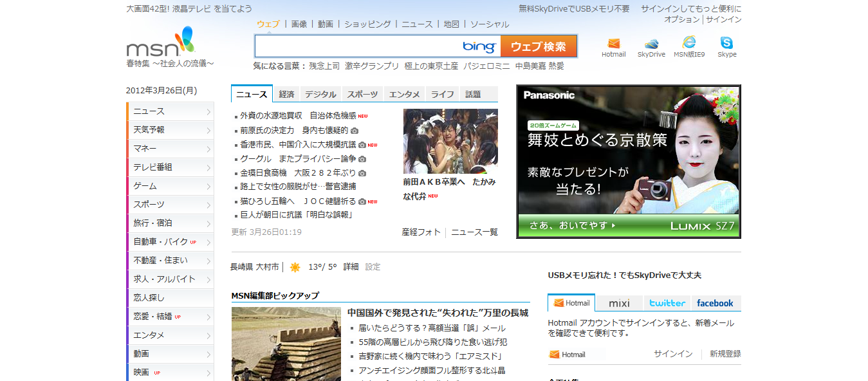Switch to the デジタル news tab
868x381 pixels.
[320, 94]
